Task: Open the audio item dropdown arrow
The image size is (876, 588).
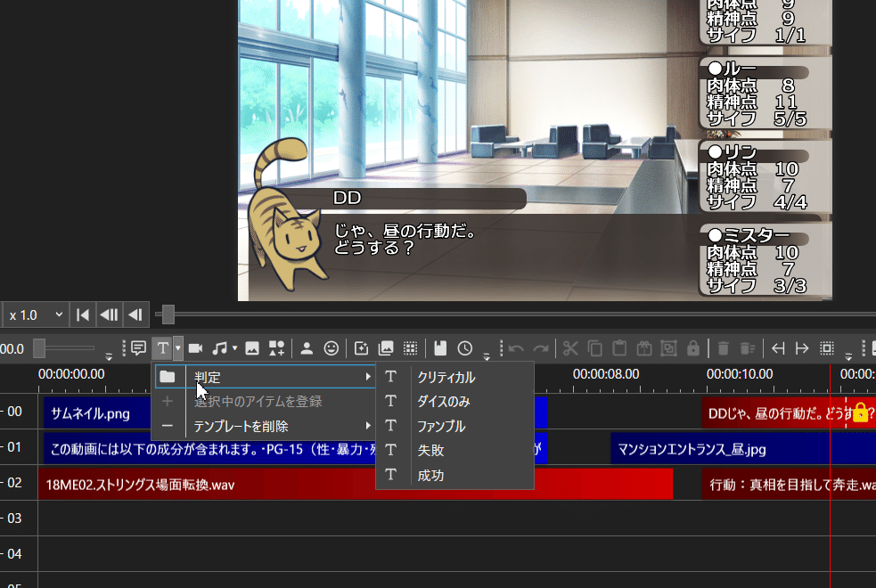Action: click(x=234, y=348)
